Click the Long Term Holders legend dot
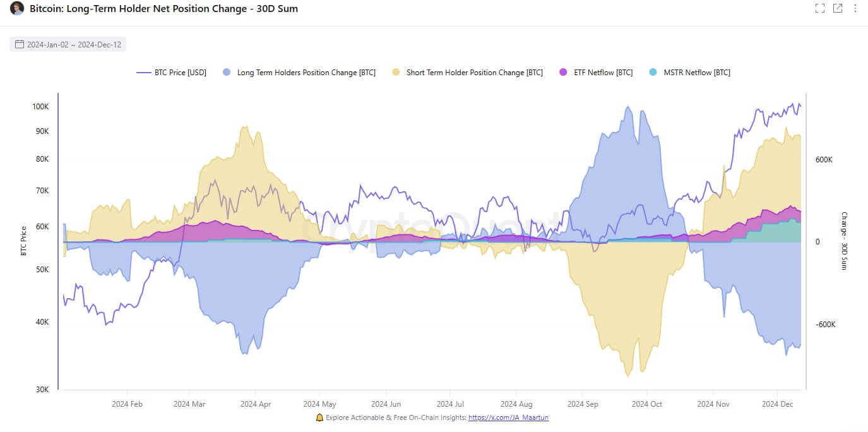Viewport: 868px width, 432px height. [x=225, y=72]
